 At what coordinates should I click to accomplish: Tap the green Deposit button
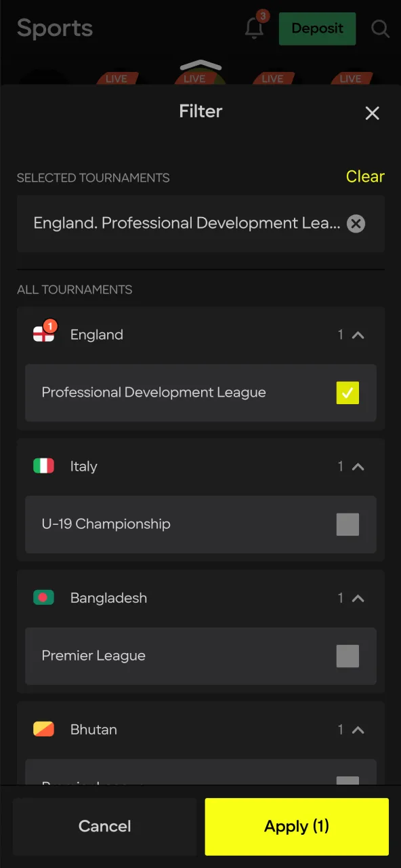click(317, 28)
